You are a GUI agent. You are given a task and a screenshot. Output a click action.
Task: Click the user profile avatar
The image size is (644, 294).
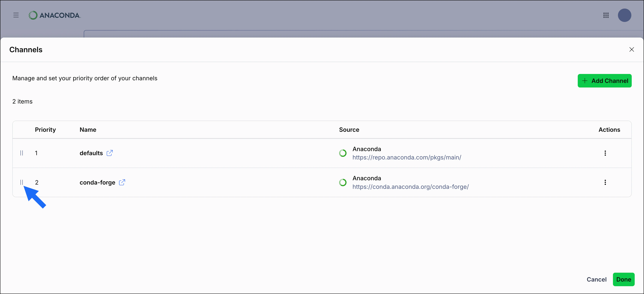click(624, 15)
